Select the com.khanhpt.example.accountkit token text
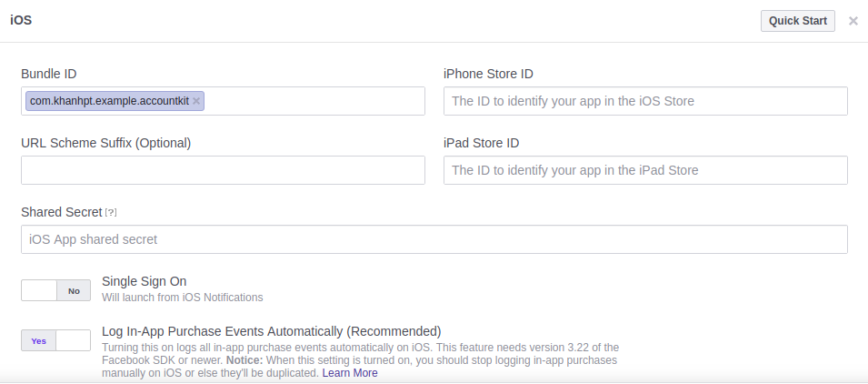868x384 pixels. pyautogui.click(x=109, y=101)
